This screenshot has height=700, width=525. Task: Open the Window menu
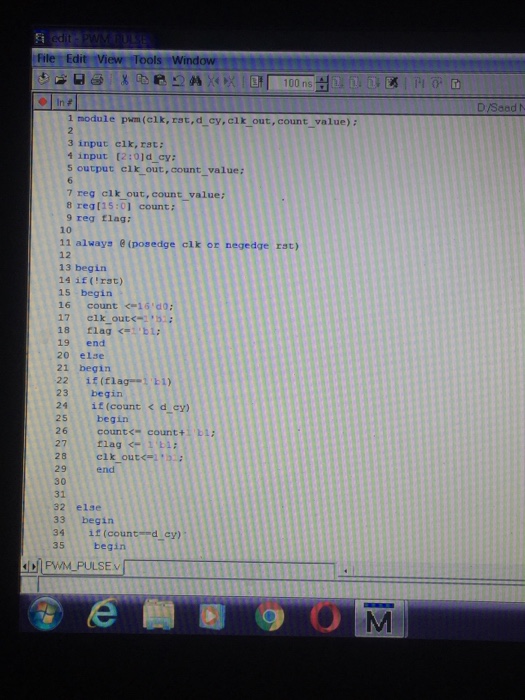193,60
